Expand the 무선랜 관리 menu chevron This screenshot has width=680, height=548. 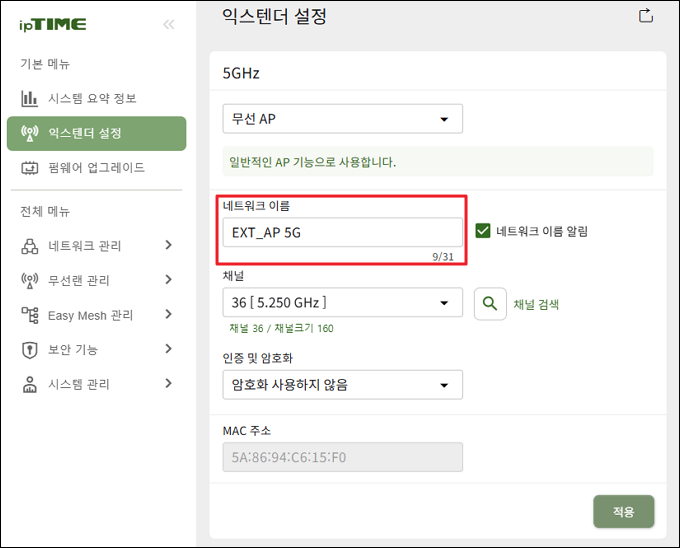tap(169, 280)
